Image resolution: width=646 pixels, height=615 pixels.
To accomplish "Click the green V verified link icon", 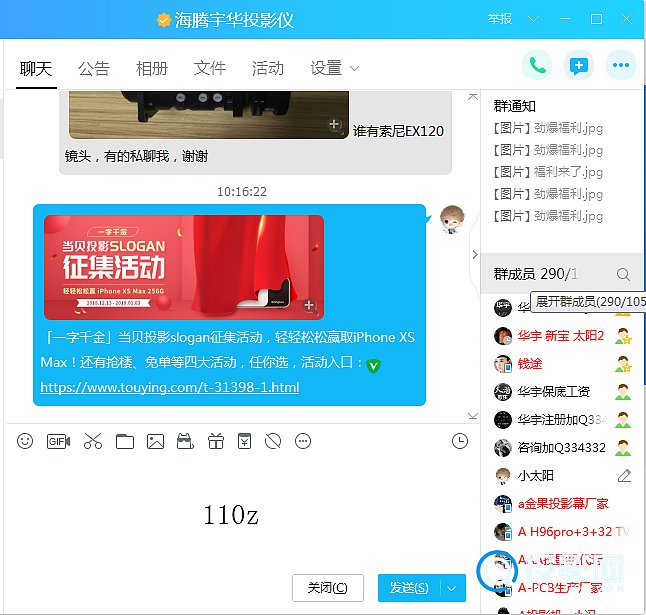I will click(374, 365).
